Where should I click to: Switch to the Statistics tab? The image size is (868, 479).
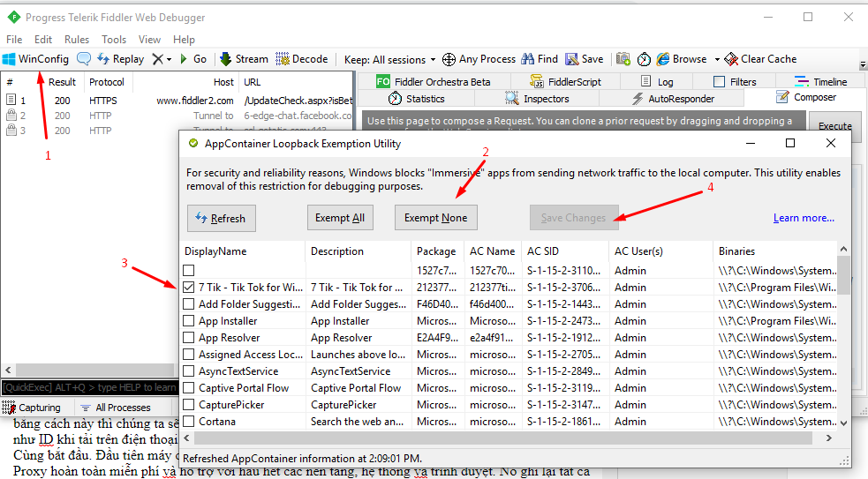pos(416,99)
